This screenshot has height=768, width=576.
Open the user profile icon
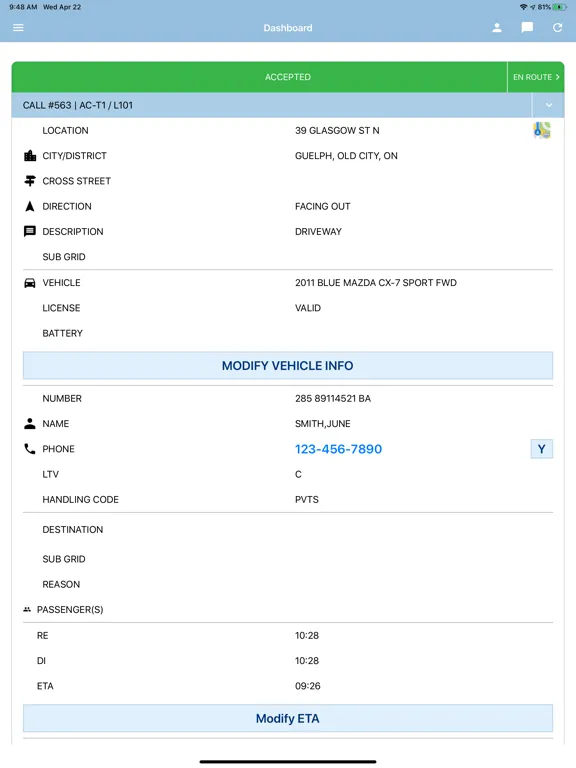[497, 28]
